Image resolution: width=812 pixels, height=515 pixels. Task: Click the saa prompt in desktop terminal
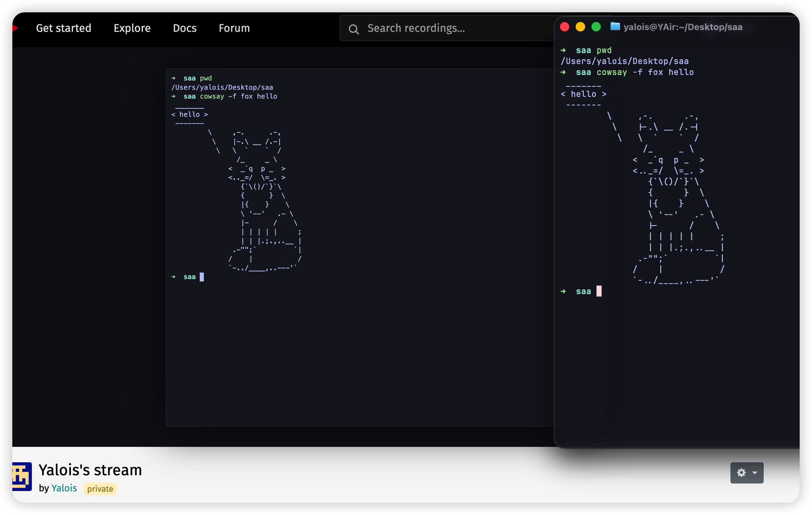point(583,291)
